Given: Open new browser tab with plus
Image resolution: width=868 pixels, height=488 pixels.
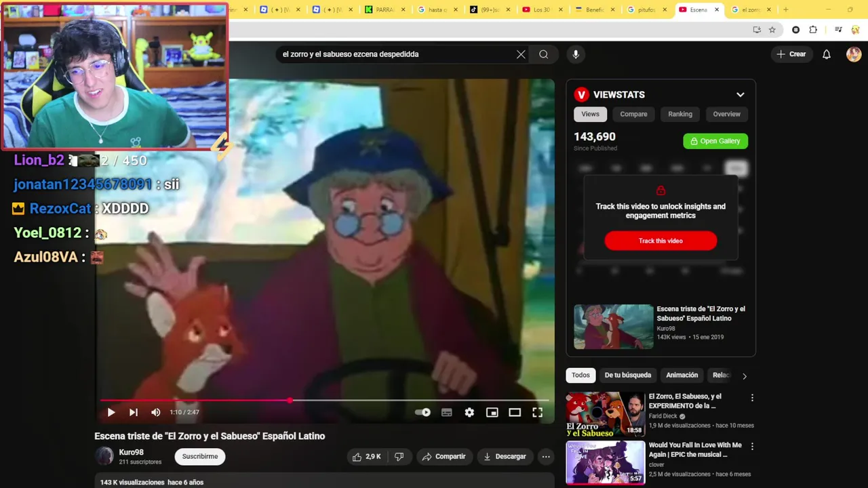Looking at the screenshot, I should (786, 9).
